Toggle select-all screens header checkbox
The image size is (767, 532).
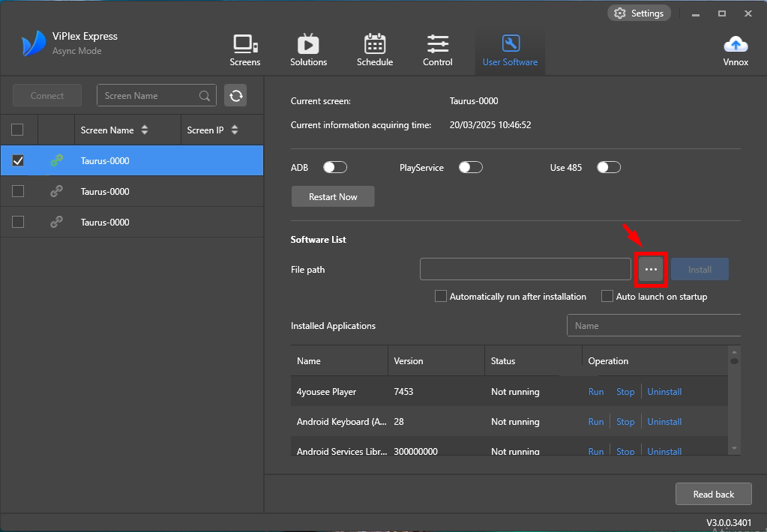coord(17,130)
